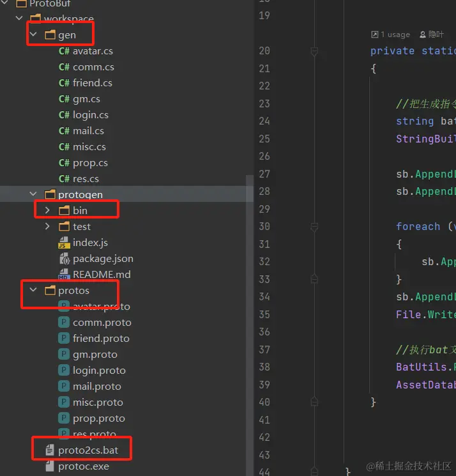Click the JSON icon of package.json
Viewport: 456px width, 476px height.
click(x=65, y=259)
